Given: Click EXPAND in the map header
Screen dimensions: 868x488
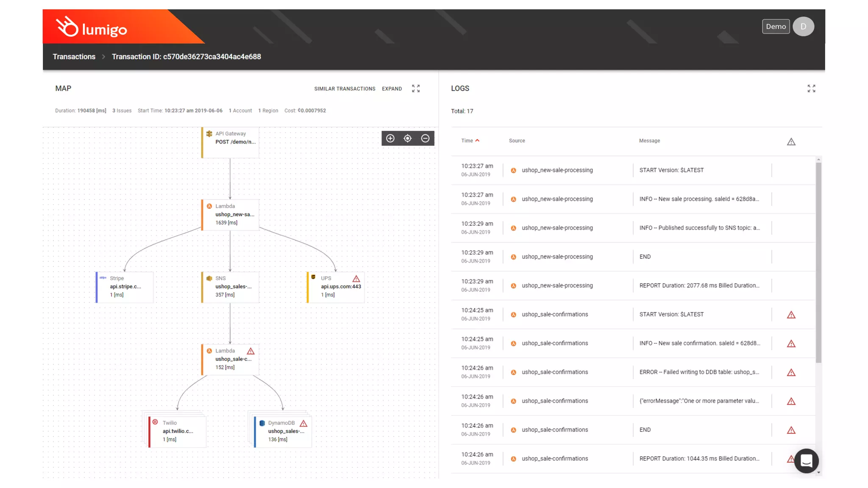Looking at the screenshot, I should point(392,89).
